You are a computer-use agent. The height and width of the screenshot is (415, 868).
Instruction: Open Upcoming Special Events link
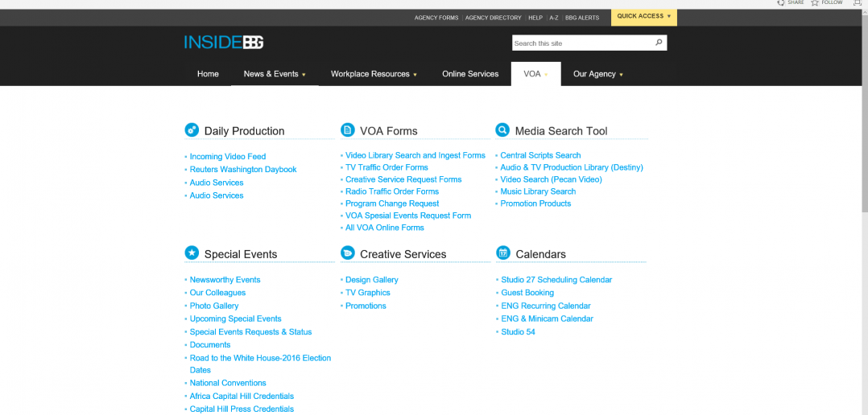point(235,318)
